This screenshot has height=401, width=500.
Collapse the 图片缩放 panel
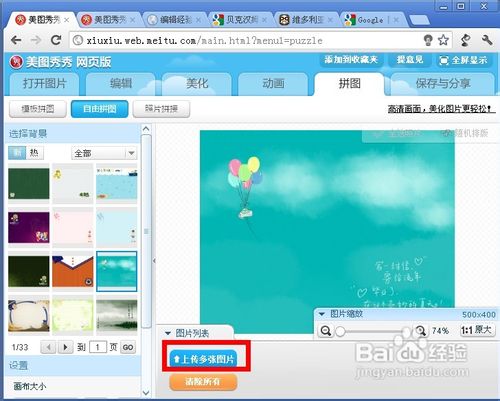(322, 314)
